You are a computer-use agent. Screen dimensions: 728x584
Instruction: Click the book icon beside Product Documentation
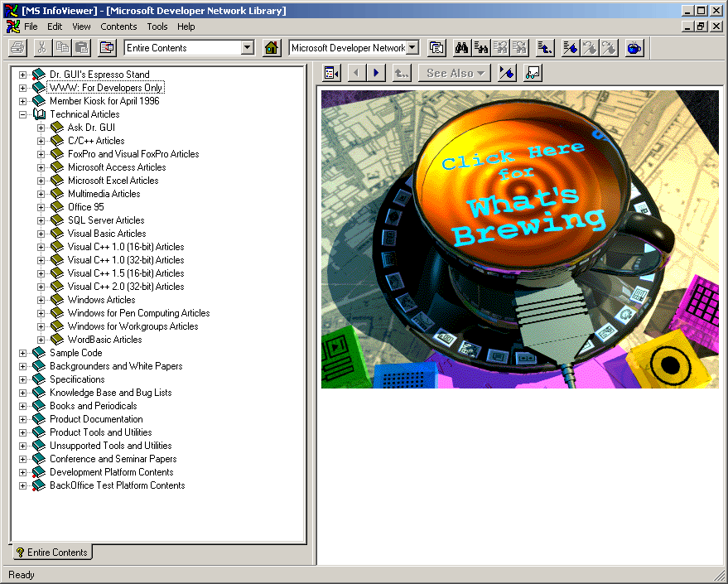pyautogui.click(x=39, y=419)
